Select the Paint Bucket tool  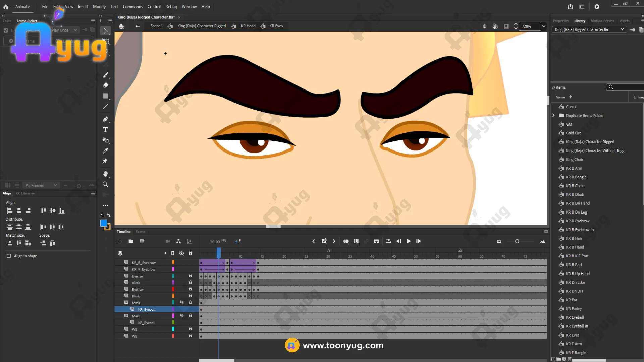tap(105, 140)
